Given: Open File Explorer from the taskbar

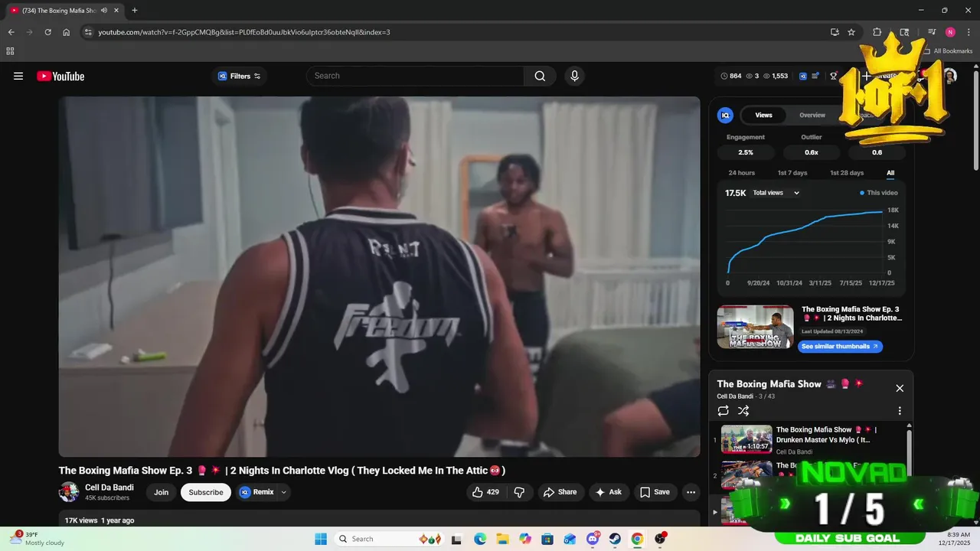Looking at the screenshot, I should click(502, 539).
